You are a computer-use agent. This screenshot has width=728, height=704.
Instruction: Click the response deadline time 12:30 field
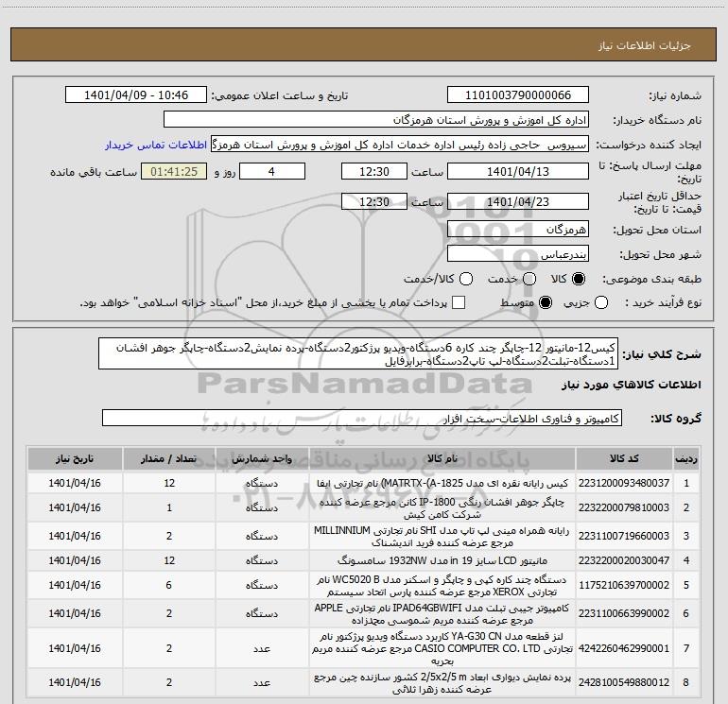tap(374, 171)
